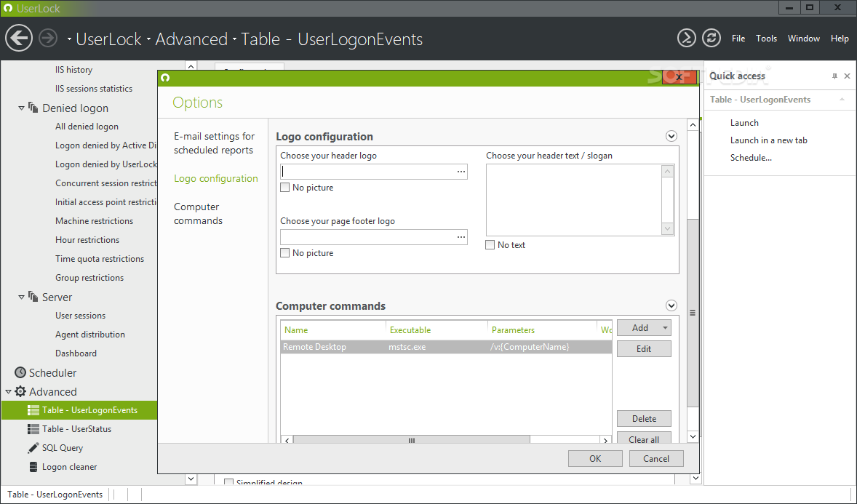Screen dimensions: 857x504
Task: Go back with the back arrow icon
Action: click(19, 39)
